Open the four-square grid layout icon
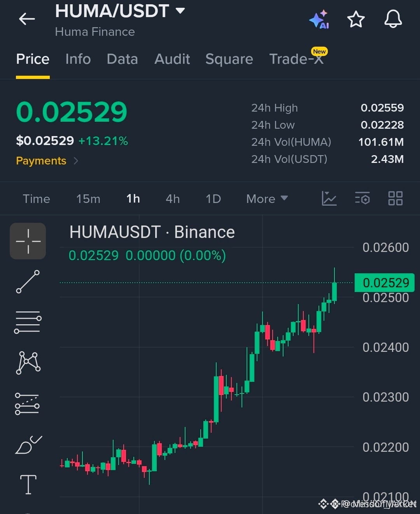 [395, 198]
